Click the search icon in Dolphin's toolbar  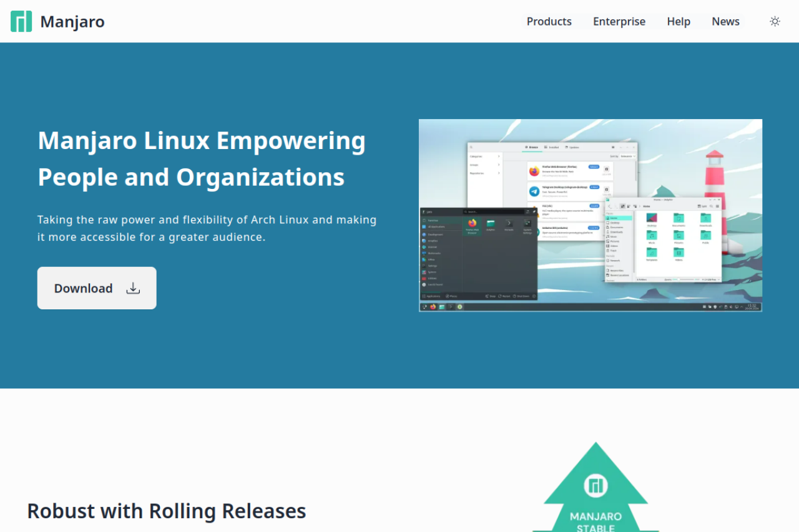click(x=712, y=206)
